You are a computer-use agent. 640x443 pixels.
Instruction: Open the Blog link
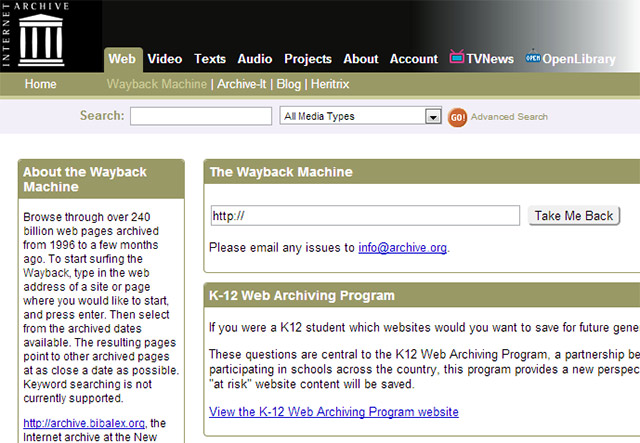[x=289, y=84]
